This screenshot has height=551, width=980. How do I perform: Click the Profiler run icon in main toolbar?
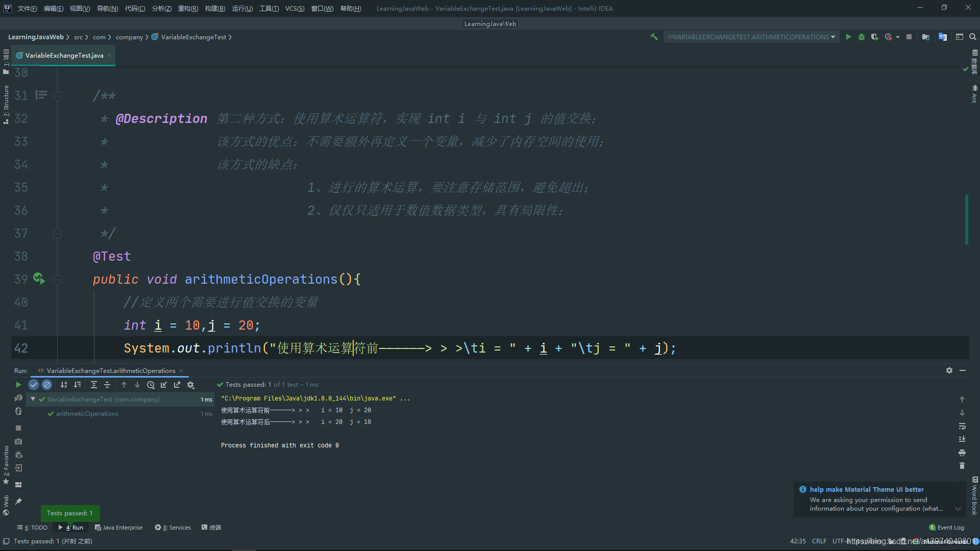(889, 37)
